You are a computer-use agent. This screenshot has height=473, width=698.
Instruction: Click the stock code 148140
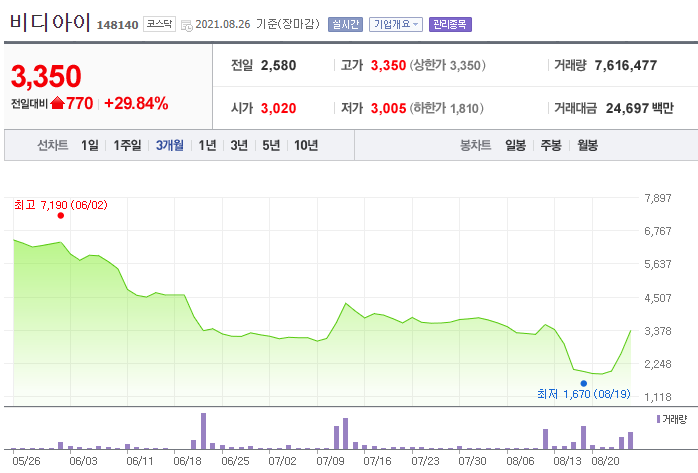click(118, 25)
